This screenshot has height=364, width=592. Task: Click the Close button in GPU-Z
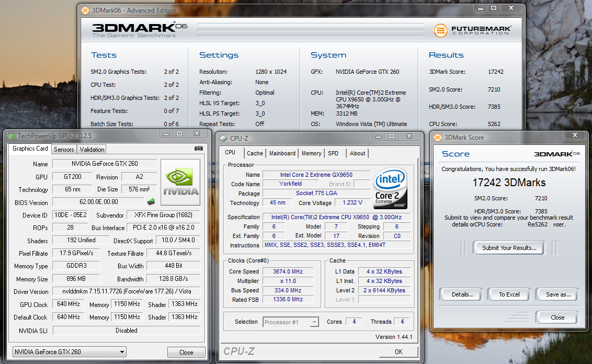point(186,352)
